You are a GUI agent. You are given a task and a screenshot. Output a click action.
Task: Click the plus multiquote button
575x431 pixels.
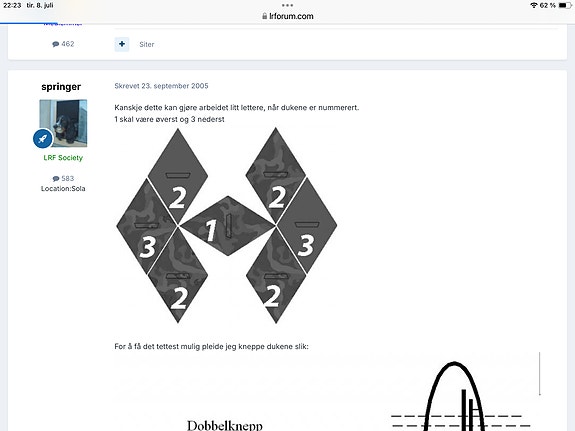pyautogui.click(x=122, y=44)
